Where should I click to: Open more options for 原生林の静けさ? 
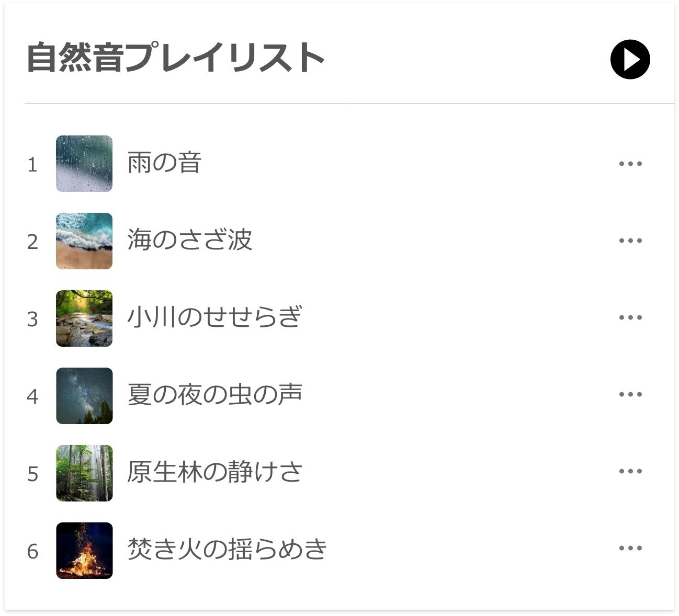[630, 471]
